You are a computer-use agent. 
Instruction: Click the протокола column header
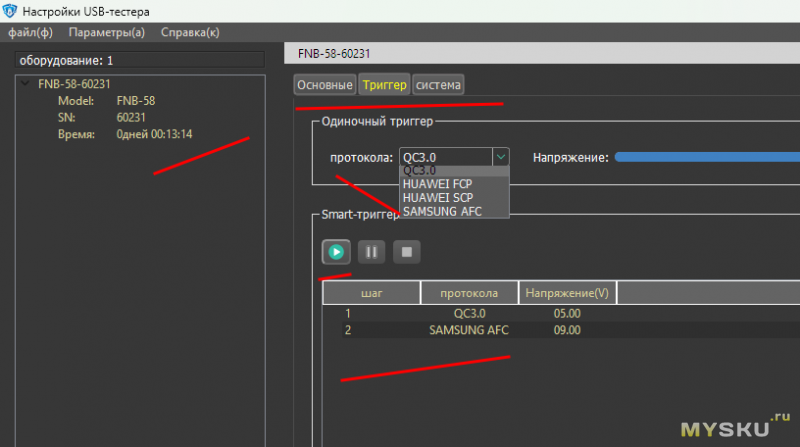469,293
